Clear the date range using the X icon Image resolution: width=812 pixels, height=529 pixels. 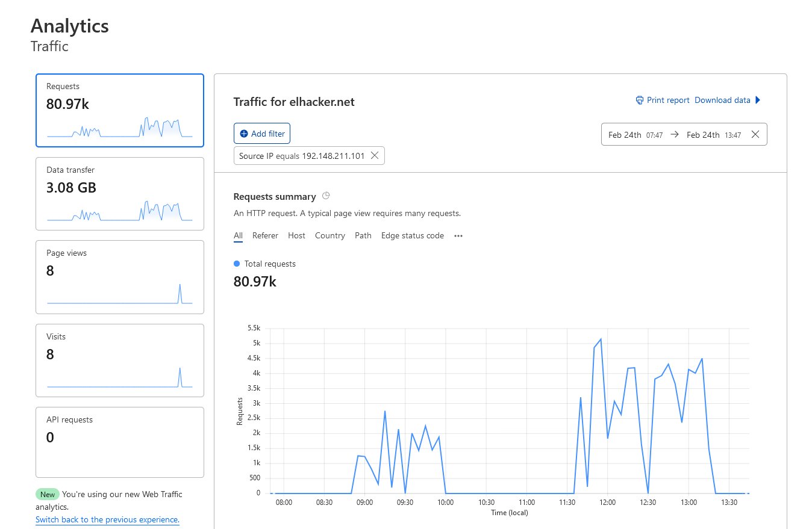[755, 134]
